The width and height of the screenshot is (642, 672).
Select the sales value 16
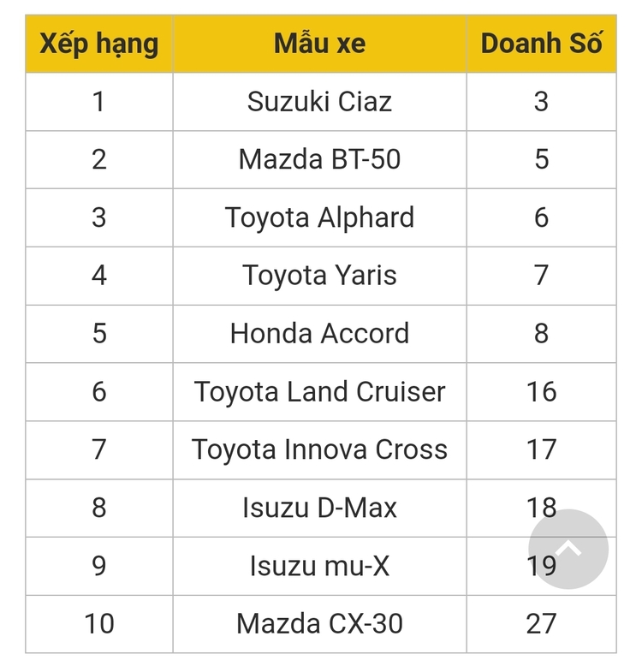click(x=542, y=392)
